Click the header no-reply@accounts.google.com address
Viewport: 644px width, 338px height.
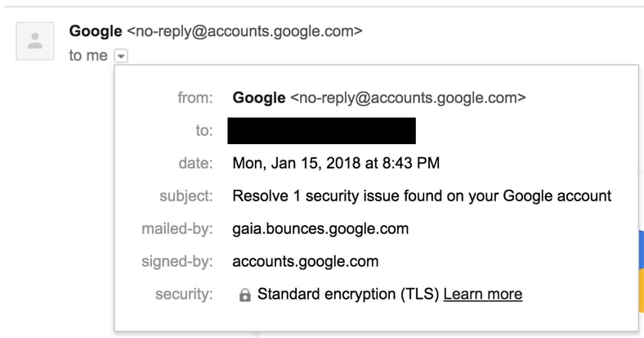[x=244, y=31]
